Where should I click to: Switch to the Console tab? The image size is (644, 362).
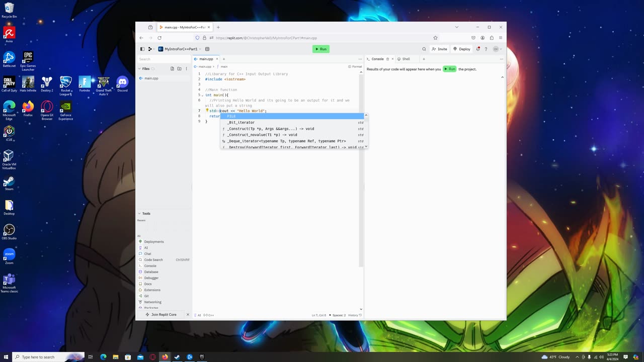pos(377,59)
